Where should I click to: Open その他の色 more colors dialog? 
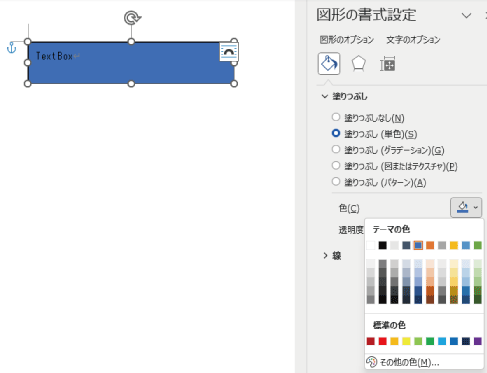coord(410,362)
